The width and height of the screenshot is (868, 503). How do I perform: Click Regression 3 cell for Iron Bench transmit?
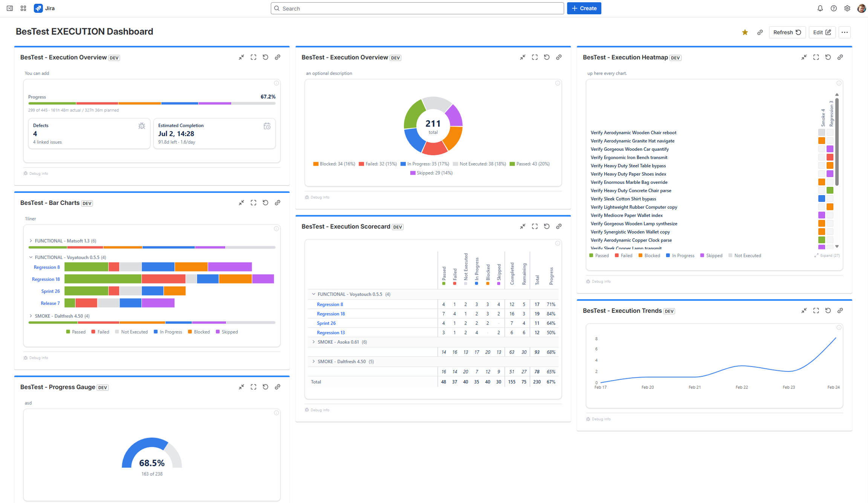tap(830, 157)
